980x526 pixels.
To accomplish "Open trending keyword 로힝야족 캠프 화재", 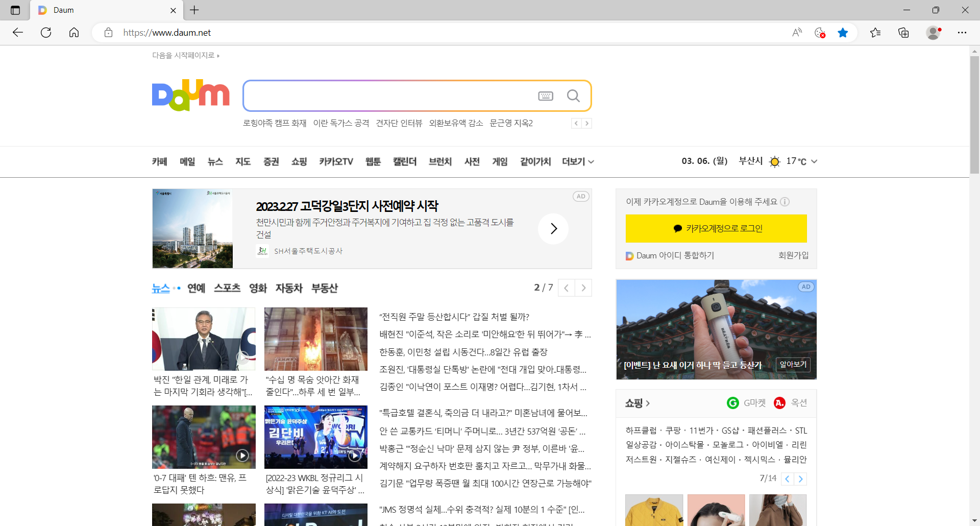I will click(x=275, y=123).
